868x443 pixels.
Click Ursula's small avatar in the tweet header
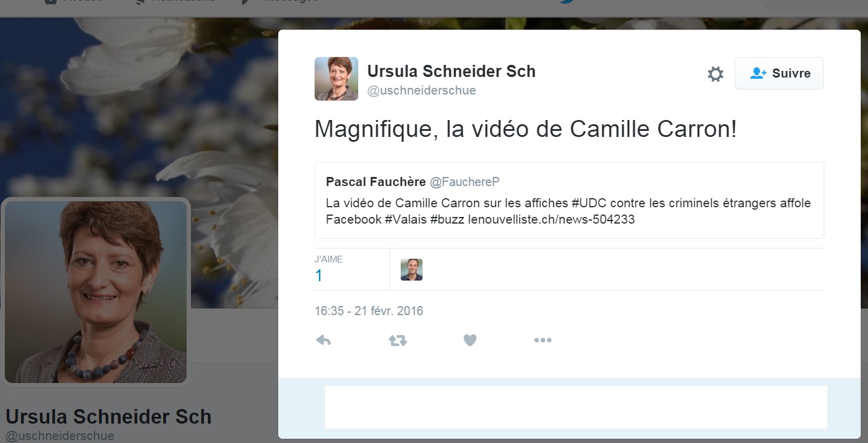[336, 79]
